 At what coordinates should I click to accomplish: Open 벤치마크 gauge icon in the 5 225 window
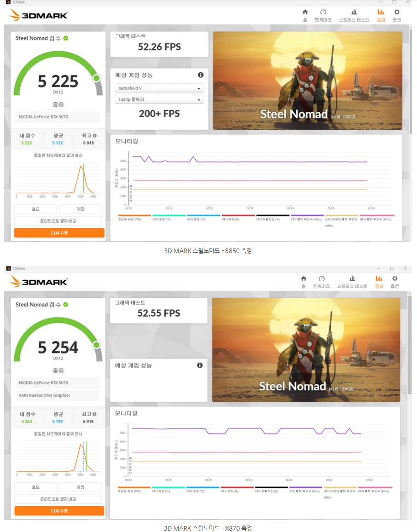click(x=323, y=12)
